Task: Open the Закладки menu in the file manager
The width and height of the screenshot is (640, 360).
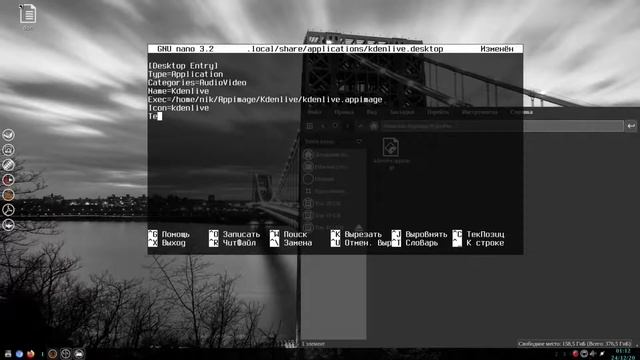Action: (x=402, y=112)
